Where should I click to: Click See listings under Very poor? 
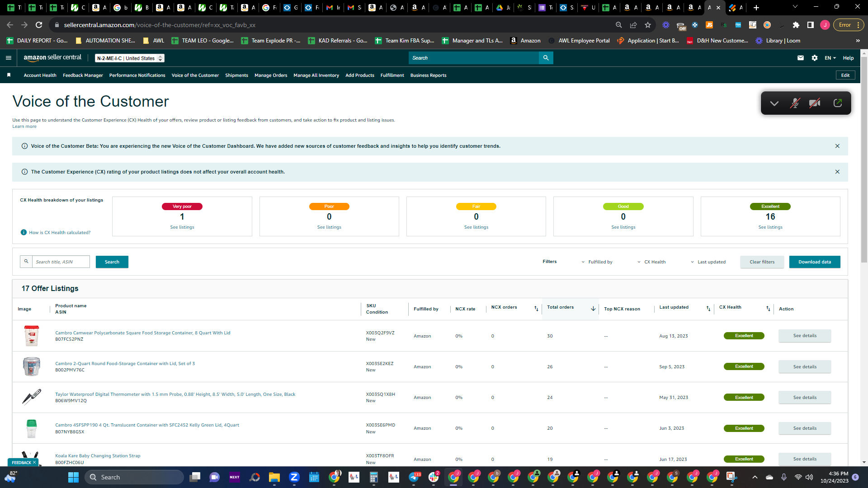click(182, 227)
